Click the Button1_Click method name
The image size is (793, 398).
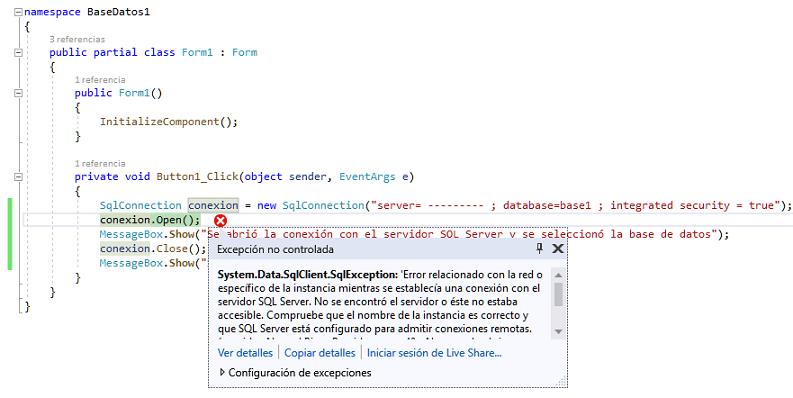click(x=197, y=177)
